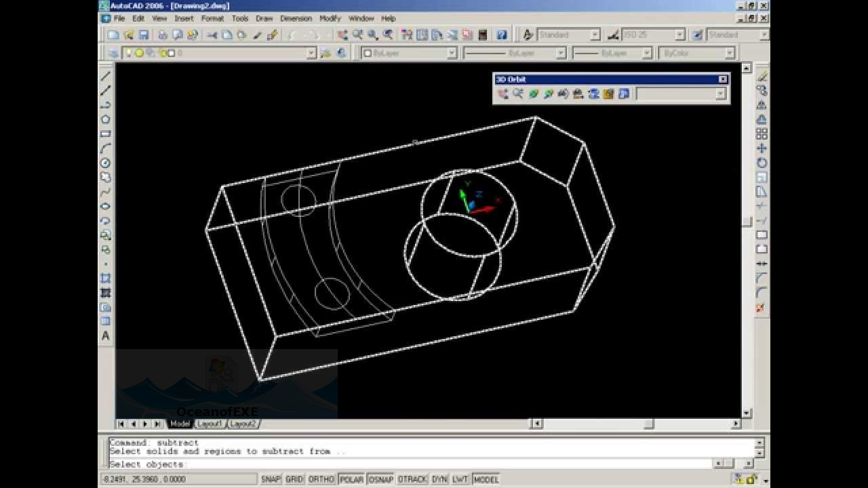The width and height of the screenshot is (868, 488).
Task: Click the Erase tool in Modify toolbar
Action: click(x=762, y=76)
